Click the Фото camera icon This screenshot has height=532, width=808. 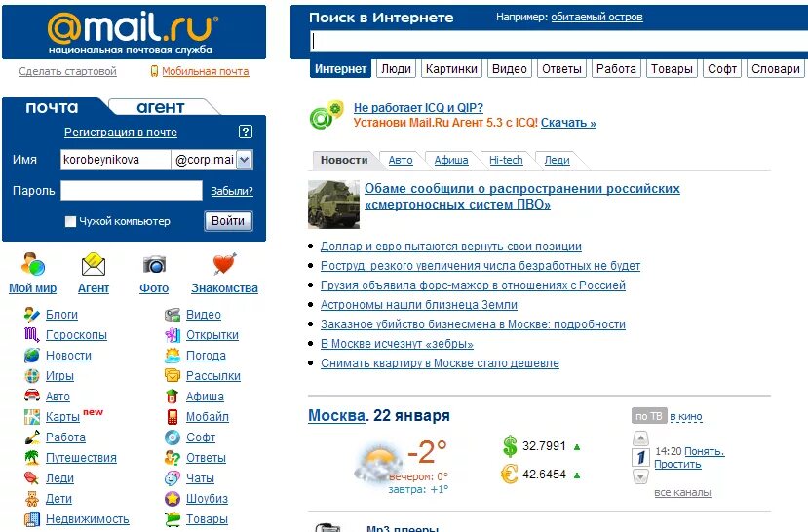pos(154,265)
